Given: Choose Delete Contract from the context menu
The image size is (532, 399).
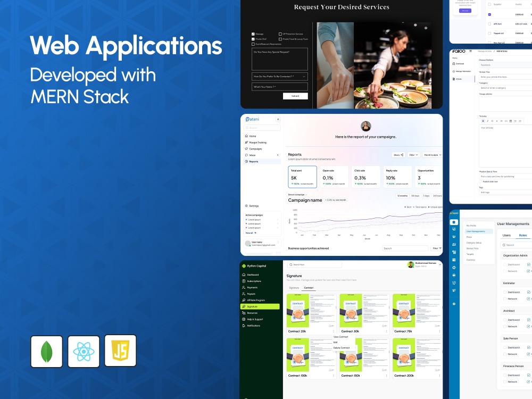Looking at the screenshot, I should click(342, 348).
